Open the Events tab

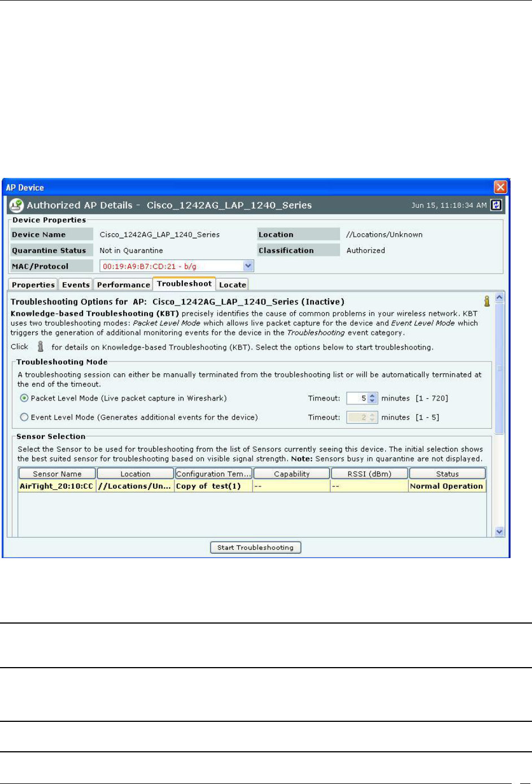(x=76, y=285)
